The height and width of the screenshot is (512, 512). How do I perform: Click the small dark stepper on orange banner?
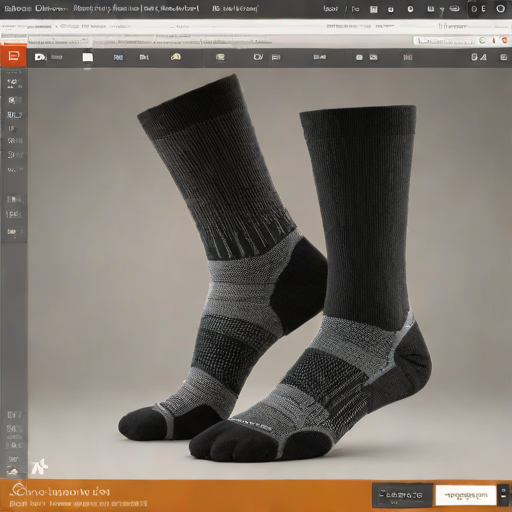[x=504, y=494]
